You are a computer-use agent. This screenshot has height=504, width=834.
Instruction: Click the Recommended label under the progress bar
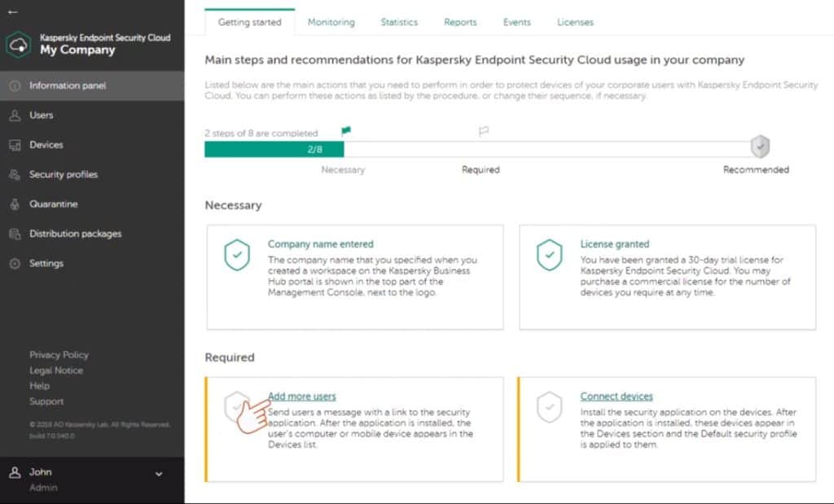pos(756,170)
